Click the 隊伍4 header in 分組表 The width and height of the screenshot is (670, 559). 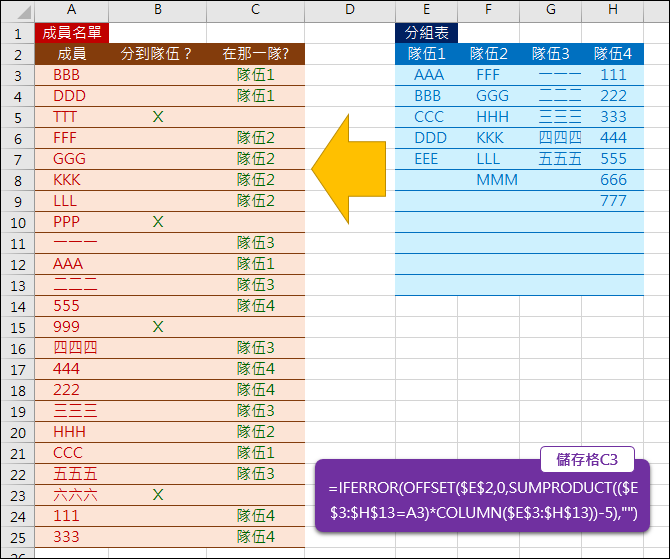(613, 54)
